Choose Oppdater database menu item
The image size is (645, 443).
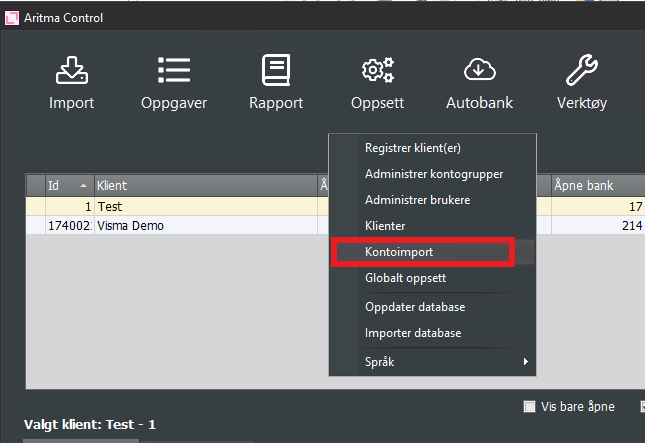(x=415, y=307)
